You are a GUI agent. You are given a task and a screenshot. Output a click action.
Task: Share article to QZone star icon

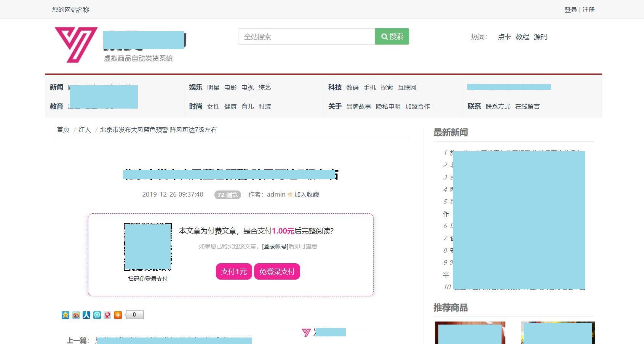coord(66,315)
